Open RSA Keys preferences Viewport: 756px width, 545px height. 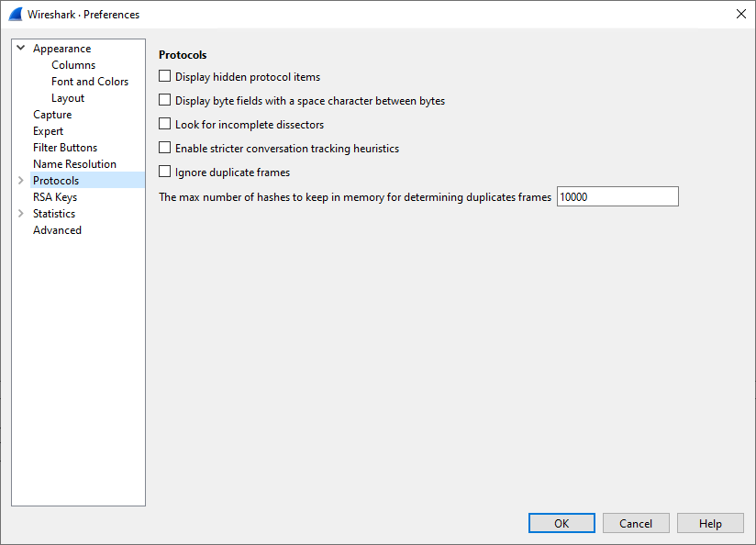[55, 197]
